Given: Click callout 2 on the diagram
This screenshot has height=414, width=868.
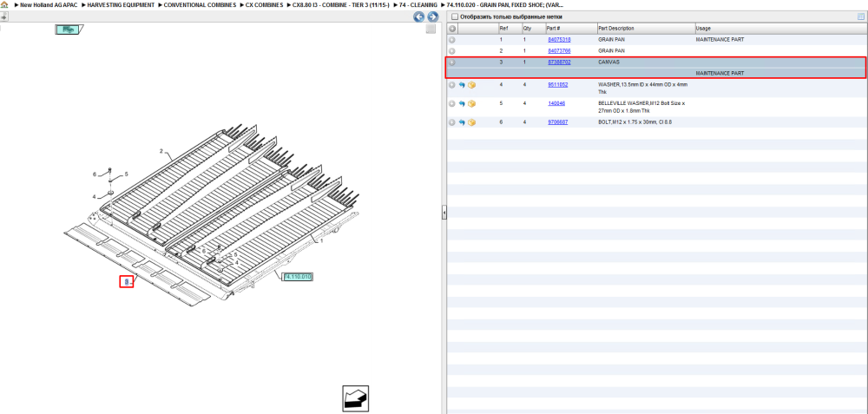Looking at the screenshot, I should [161, 151].
